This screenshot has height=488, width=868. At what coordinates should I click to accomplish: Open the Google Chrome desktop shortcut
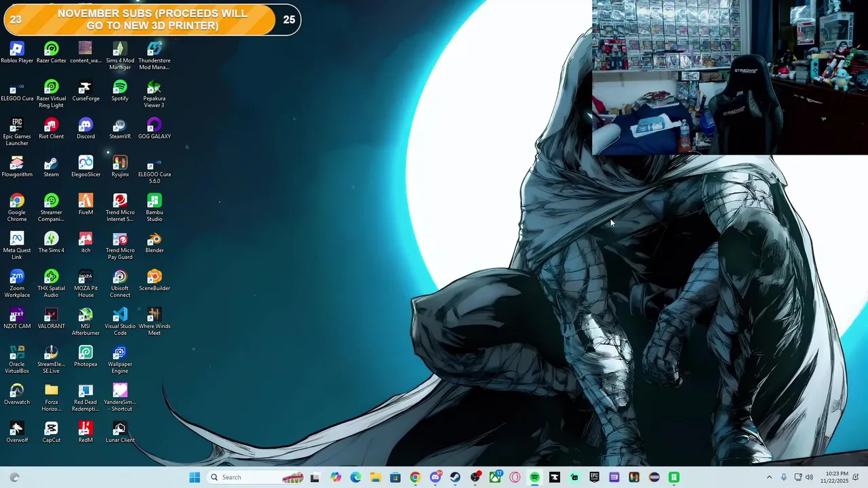pyautogui.click(x=17, y=208)
